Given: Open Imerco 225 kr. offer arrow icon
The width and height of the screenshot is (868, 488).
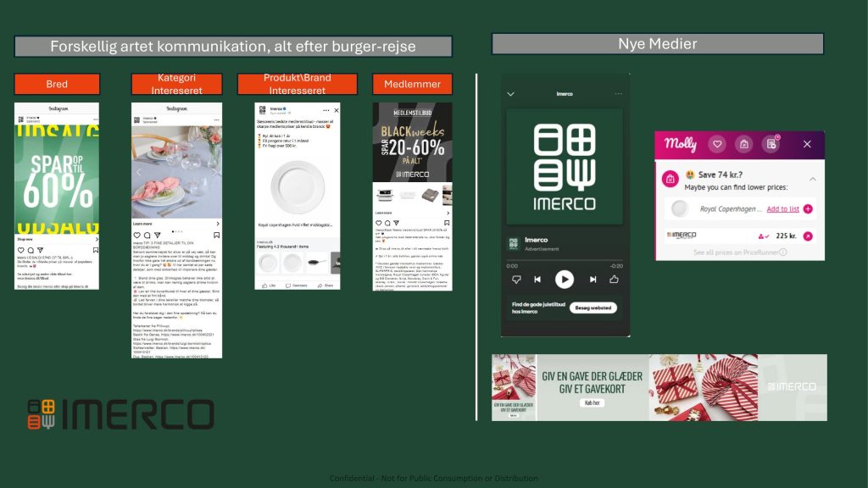Looking at the screenshot, I should point(808,236).
